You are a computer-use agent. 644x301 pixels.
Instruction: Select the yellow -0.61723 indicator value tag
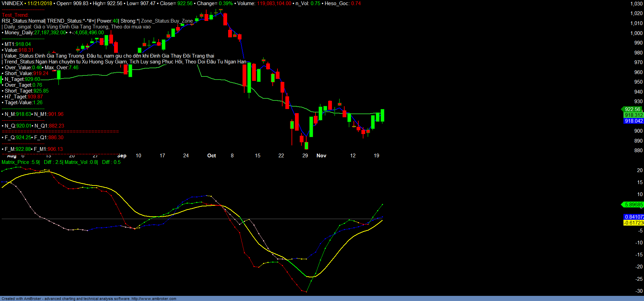[x=633, y=223]
